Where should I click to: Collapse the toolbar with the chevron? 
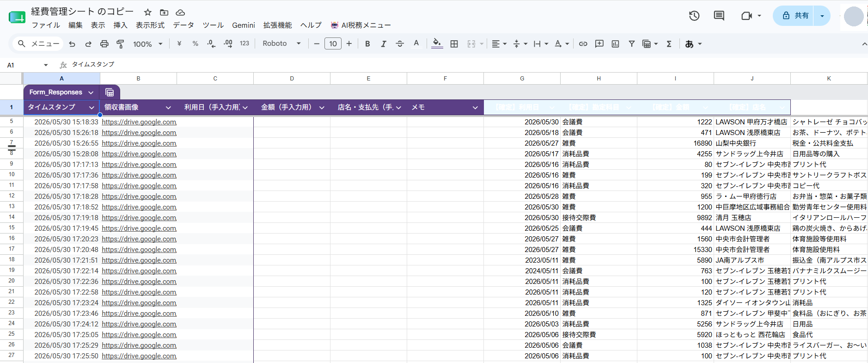tap(864, 44)
